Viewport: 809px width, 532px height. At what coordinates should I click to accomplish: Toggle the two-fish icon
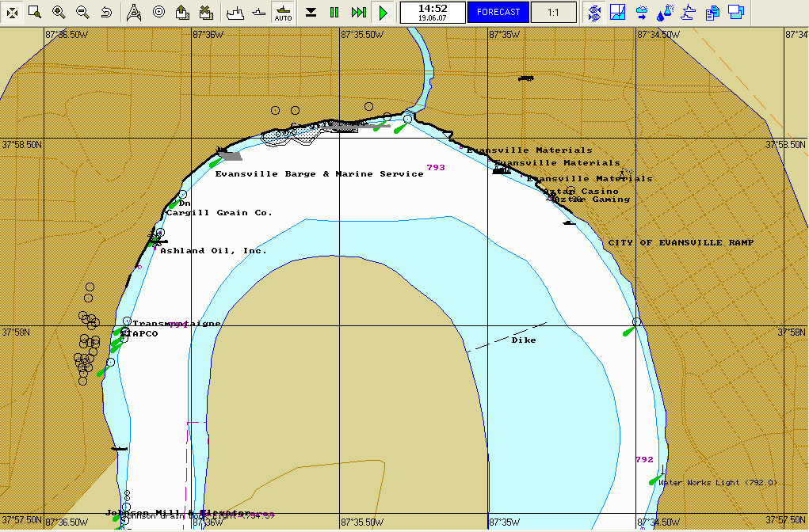click(594, 13)
